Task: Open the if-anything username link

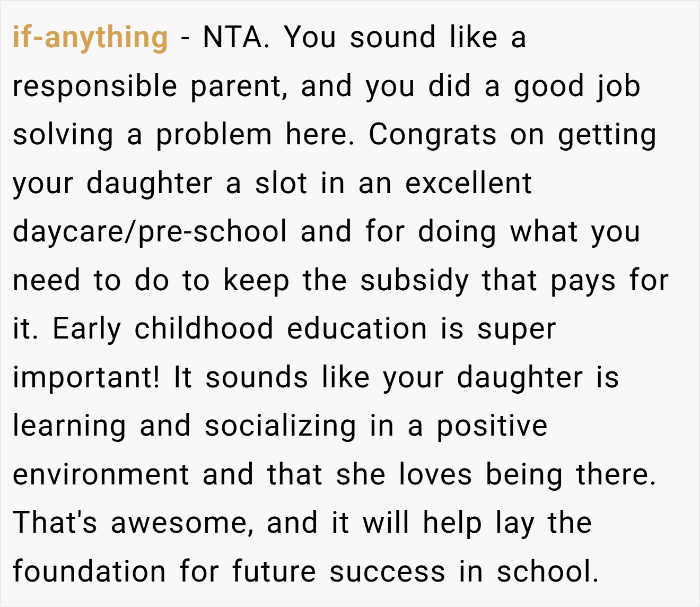Action: (x=90, y=38)
